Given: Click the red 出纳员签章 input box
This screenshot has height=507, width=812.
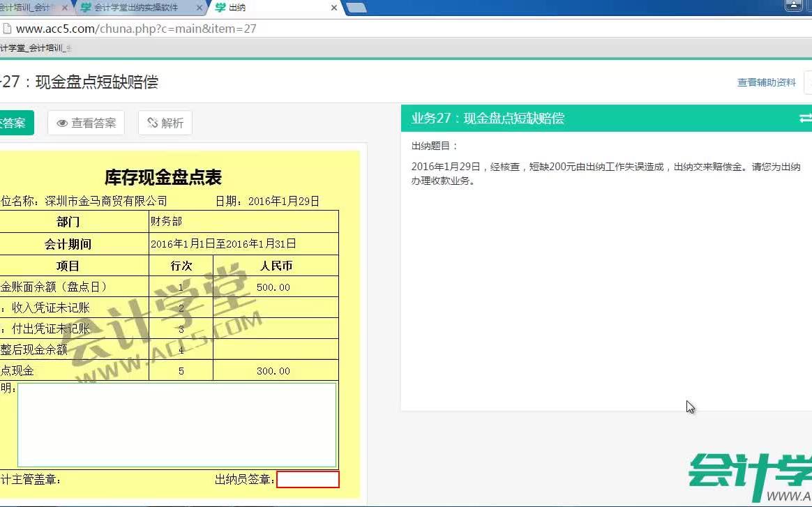Looking at the screenshot, I should (x=308, y=479).
